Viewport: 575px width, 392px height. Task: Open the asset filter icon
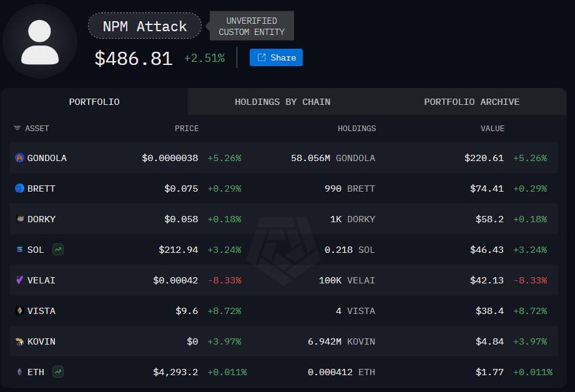[17, 128]
